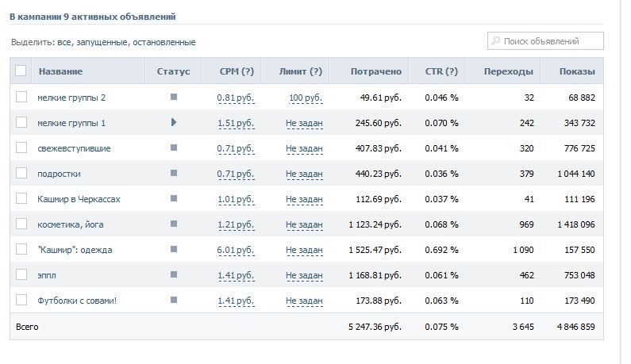Click the status icon for подростки ad
The height and width of the screenshot is (364, 631).
coord(174,173)
